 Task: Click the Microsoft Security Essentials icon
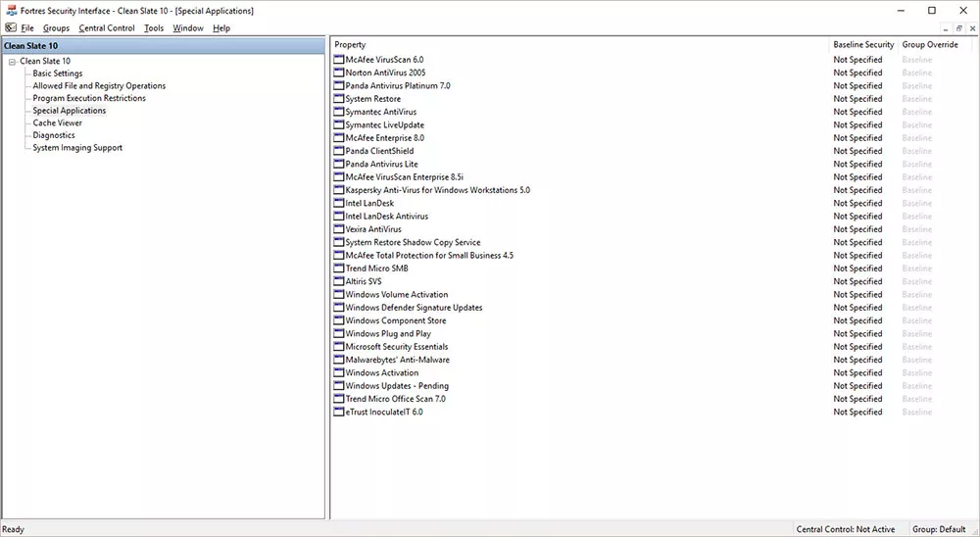(339, 347)
